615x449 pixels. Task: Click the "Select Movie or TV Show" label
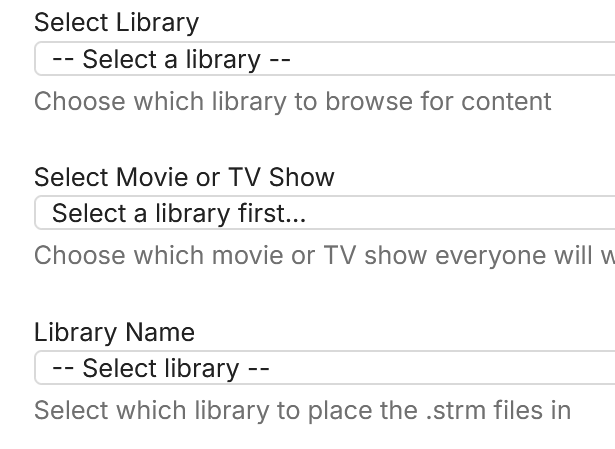[184, 177]
